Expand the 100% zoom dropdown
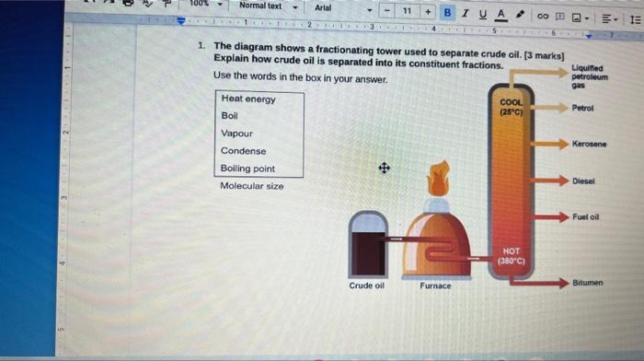 [205, 4]
